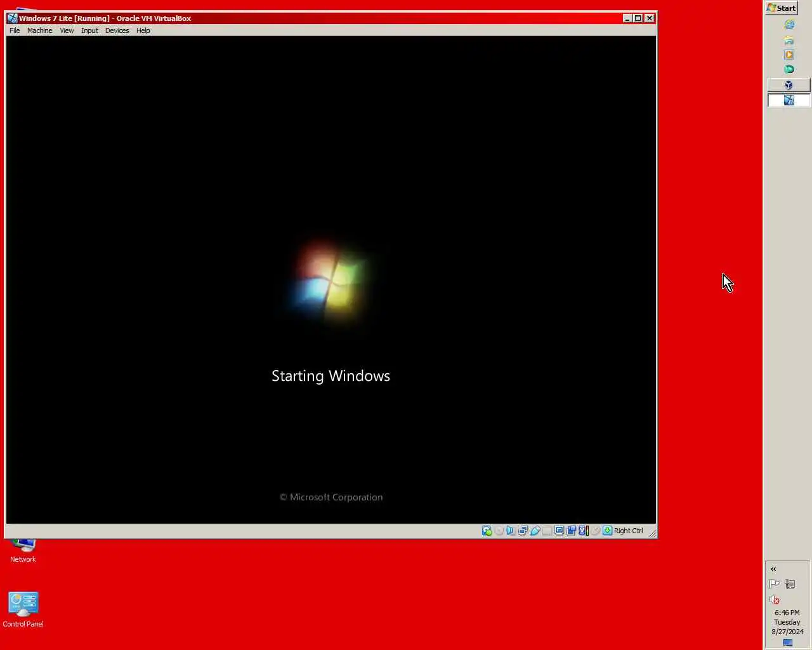The height and width of the screenshot is (650, 812).
Task: Click the network tray icon
Action: point(790,584)
